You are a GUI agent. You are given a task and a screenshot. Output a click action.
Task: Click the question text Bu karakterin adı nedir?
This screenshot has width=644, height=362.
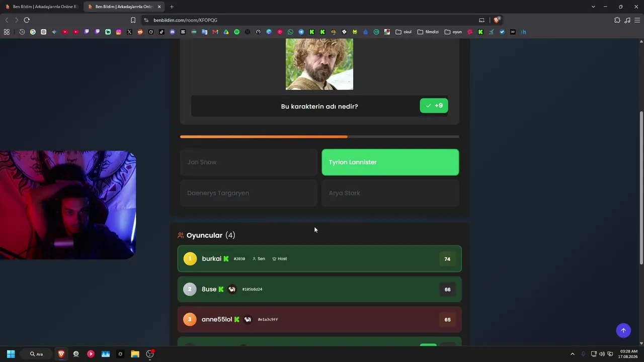(319, 106)
